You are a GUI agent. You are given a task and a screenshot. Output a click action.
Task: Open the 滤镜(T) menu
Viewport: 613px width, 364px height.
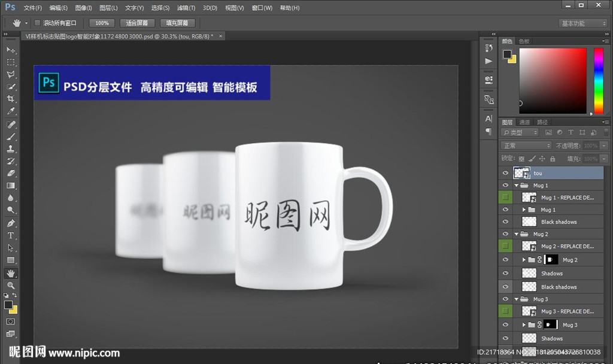186,8
